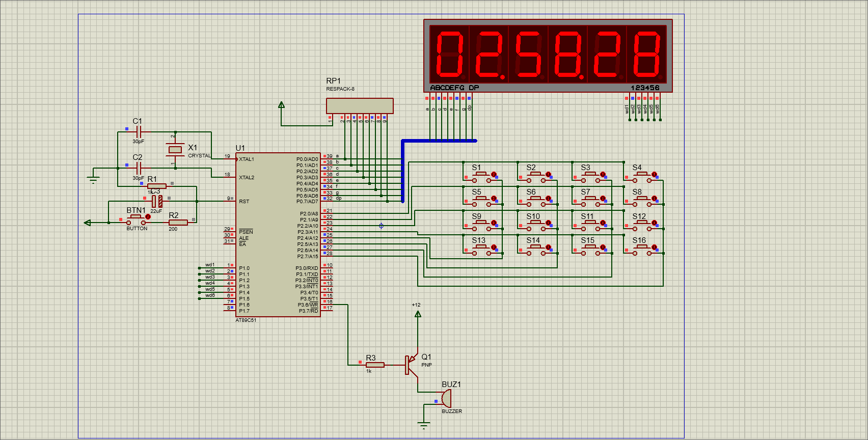Click the "ABCDEFG DP" display pin legend
868x440 pixels.
(455, 88)
